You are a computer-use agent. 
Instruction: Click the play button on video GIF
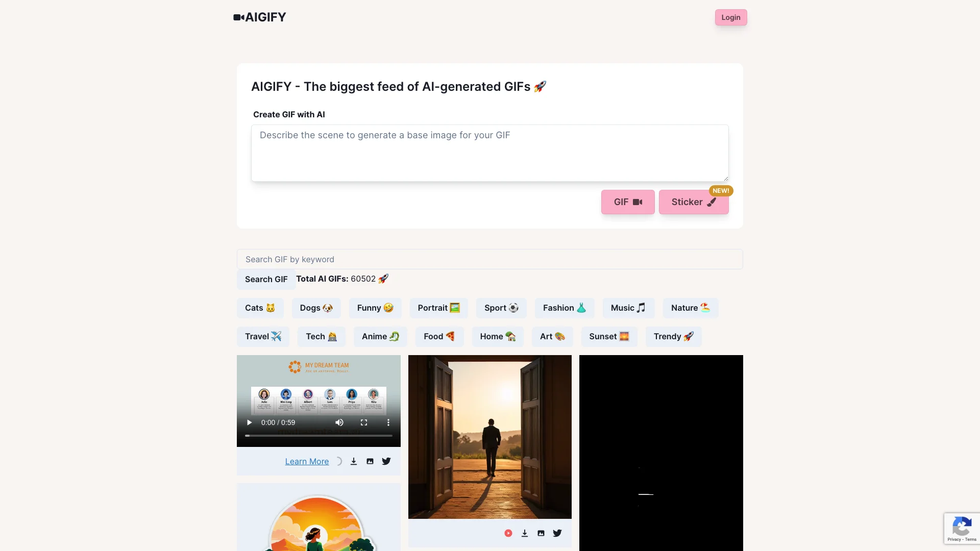249,422
